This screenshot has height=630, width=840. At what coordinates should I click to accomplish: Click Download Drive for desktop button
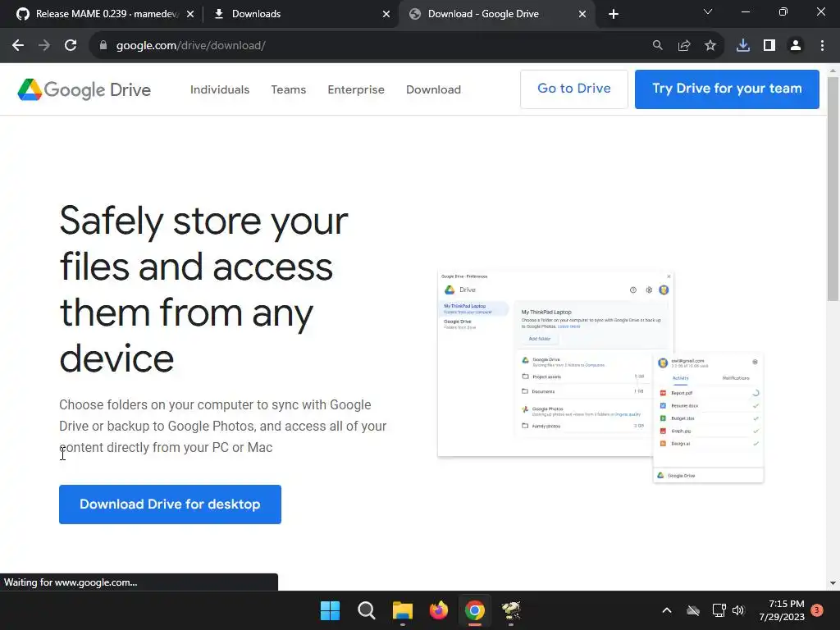point(170,504)
